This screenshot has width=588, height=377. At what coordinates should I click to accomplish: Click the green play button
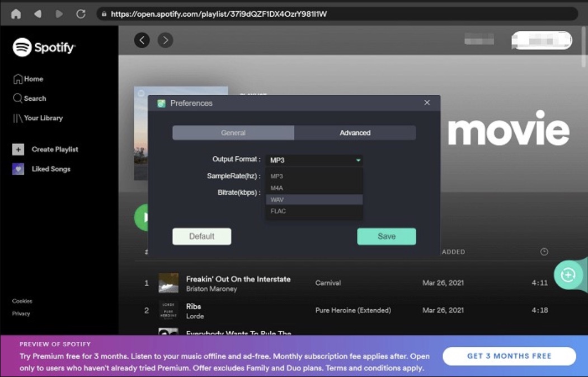tap(142, 217)
